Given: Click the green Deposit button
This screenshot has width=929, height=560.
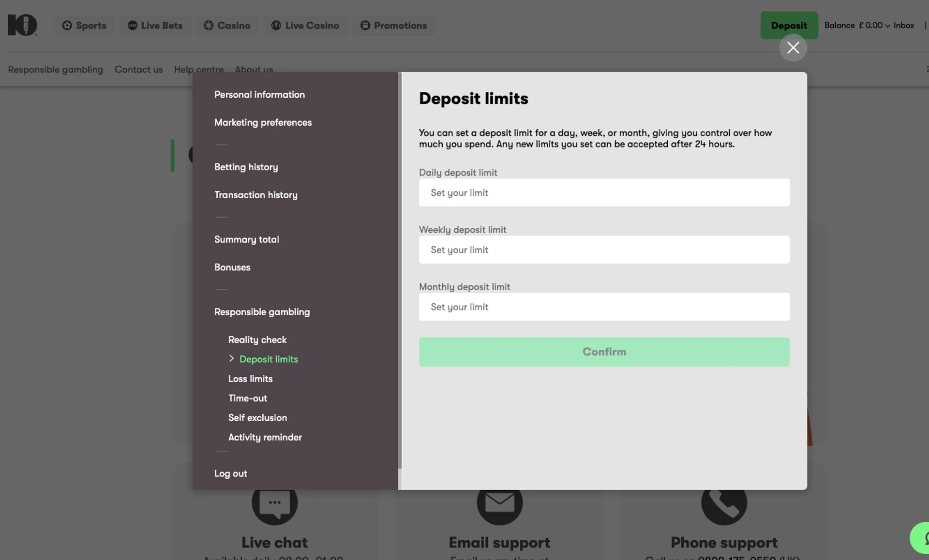Looking at the screenshot, I should pos(789,25).
